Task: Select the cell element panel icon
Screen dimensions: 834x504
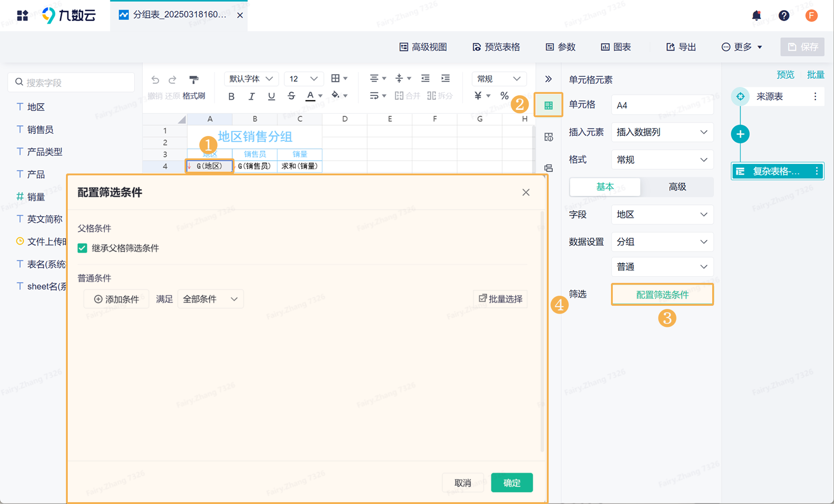Action: [548, 106]
